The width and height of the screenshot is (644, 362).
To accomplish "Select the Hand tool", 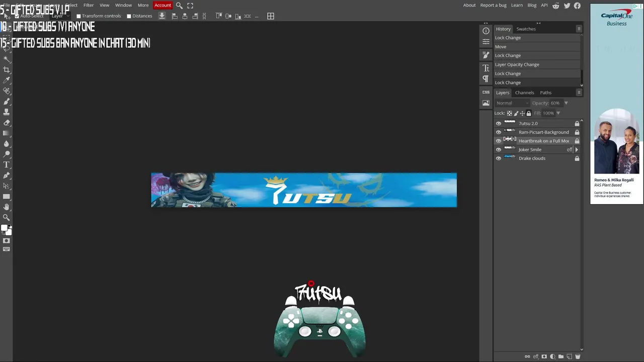I will [7, 207].
